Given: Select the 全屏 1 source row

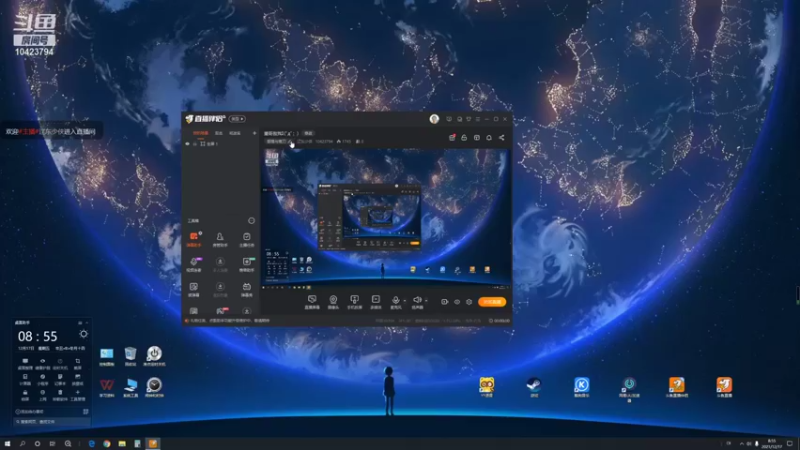Looking at the screenshot, I should tap(221, 144).
